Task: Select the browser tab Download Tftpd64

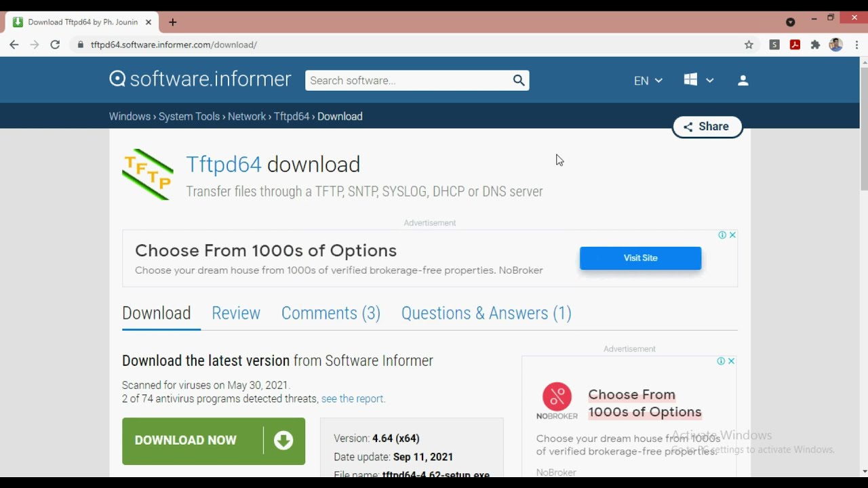Action: [x=83, y=22]
